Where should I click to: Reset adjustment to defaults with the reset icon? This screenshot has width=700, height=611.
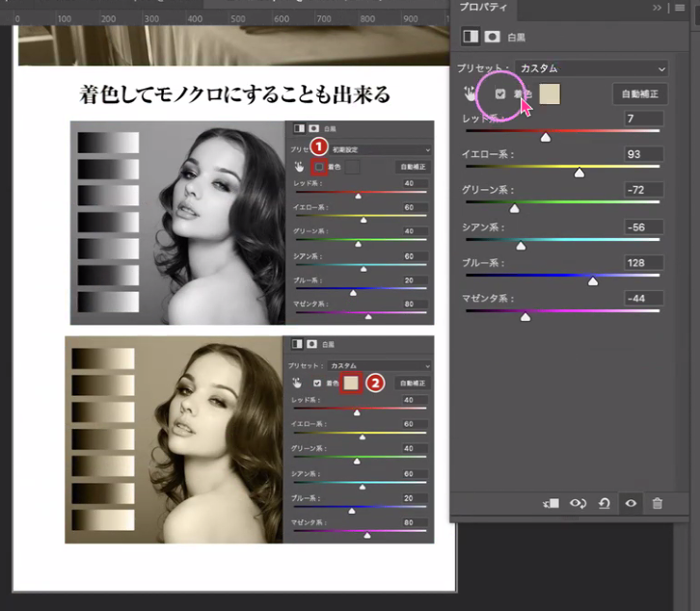pos(605,503)
